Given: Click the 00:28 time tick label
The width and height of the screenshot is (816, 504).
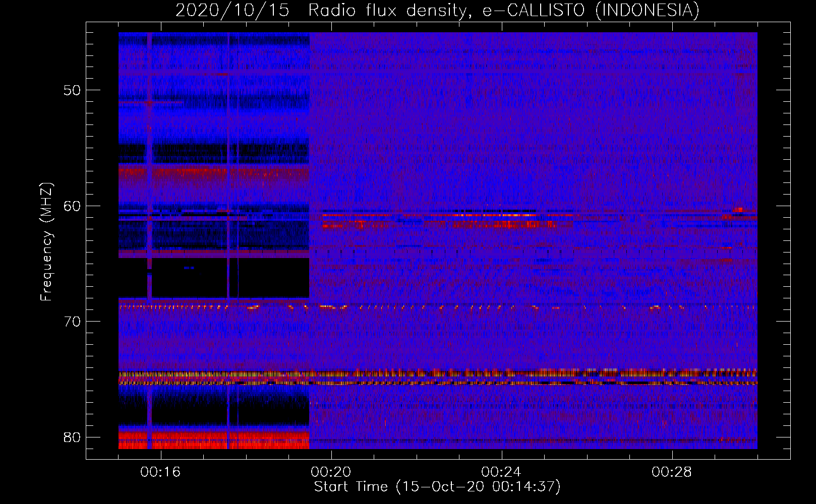Looking at the screenshot, I should tap(672, 472).
